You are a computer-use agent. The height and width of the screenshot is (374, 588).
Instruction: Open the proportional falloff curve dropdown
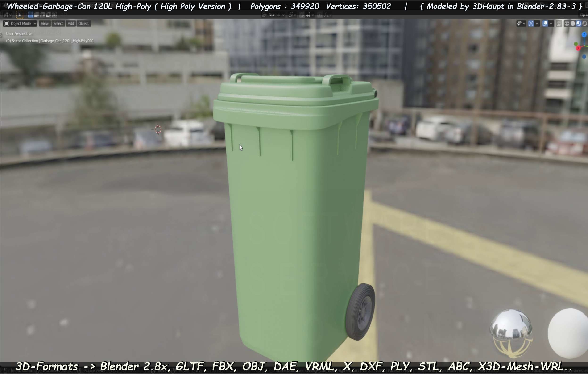coord(328,15)
